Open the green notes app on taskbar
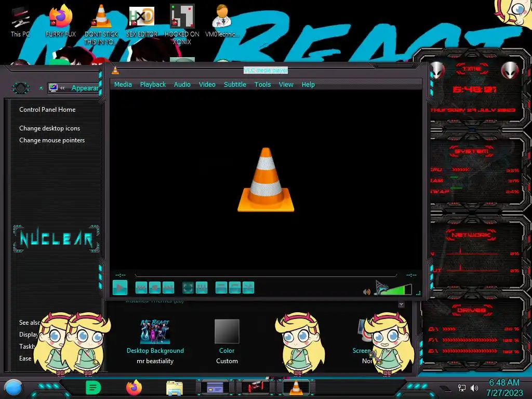 pos(94,388)
